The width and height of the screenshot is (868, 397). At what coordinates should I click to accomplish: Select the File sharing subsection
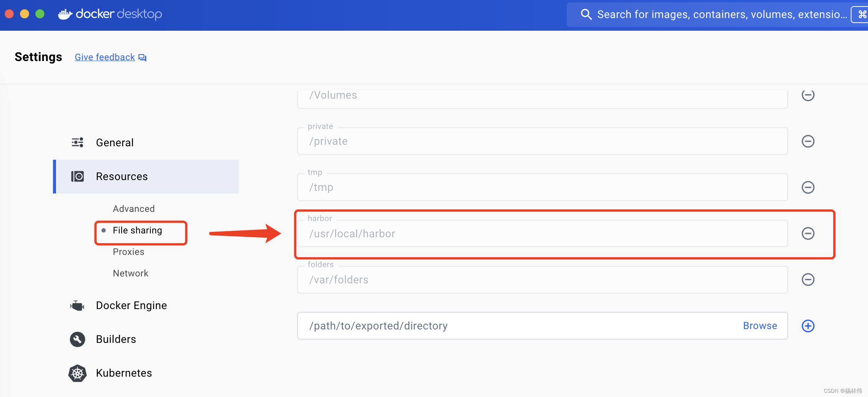[137, 230]
